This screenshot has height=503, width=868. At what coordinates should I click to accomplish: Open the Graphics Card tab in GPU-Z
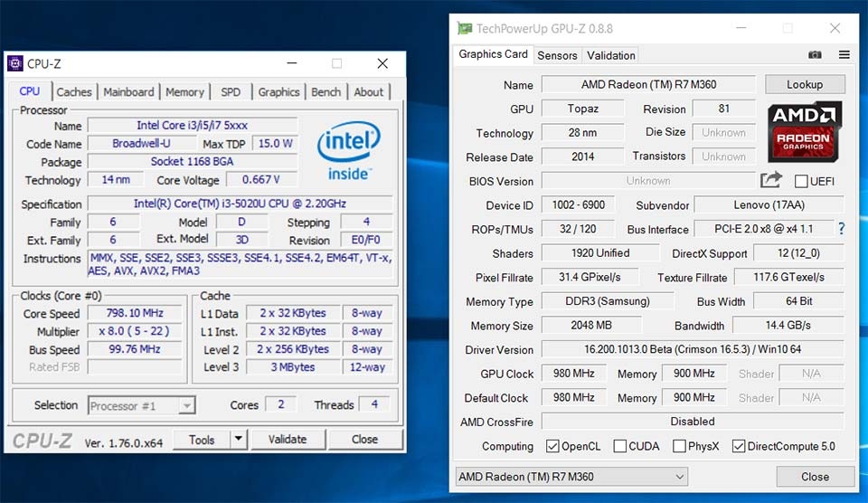tap(494, 54)
